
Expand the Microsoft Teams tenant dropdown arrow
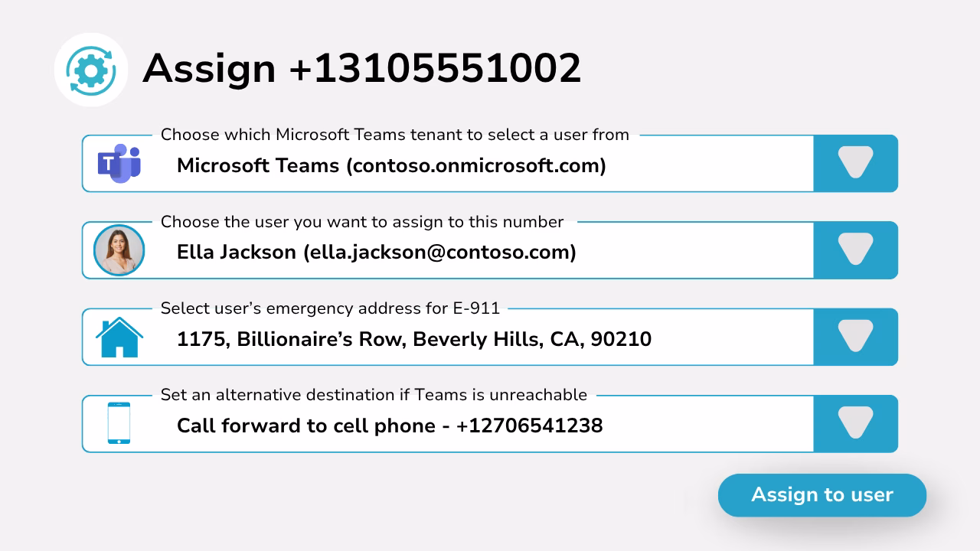click(x=855, y=164)
